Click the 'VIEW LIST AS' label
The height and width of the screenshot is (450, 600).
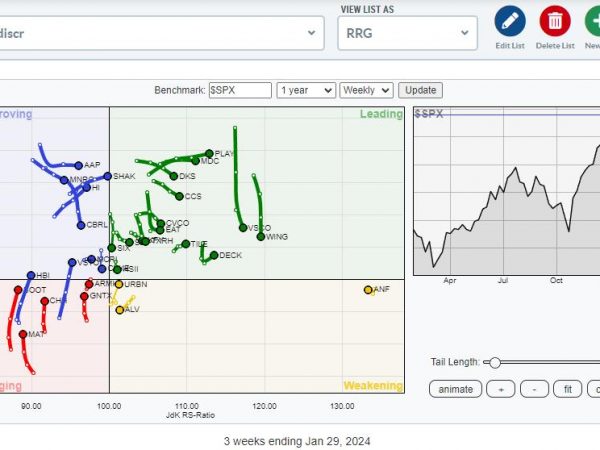pos(367,10)
